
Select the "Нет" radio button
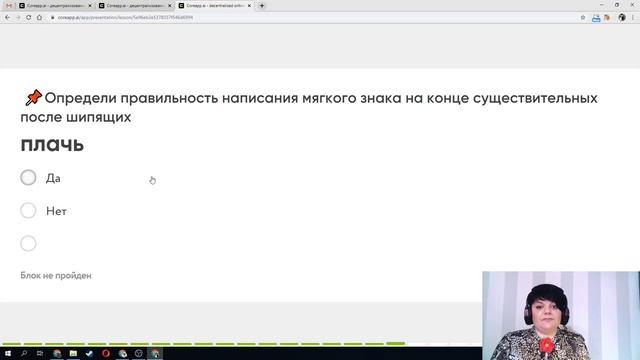coord(28,211)
